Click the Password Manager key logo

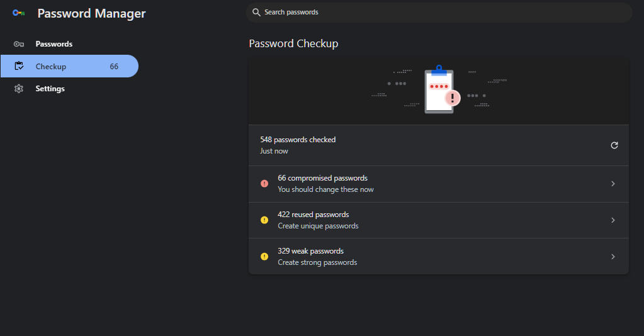(18, 13)
